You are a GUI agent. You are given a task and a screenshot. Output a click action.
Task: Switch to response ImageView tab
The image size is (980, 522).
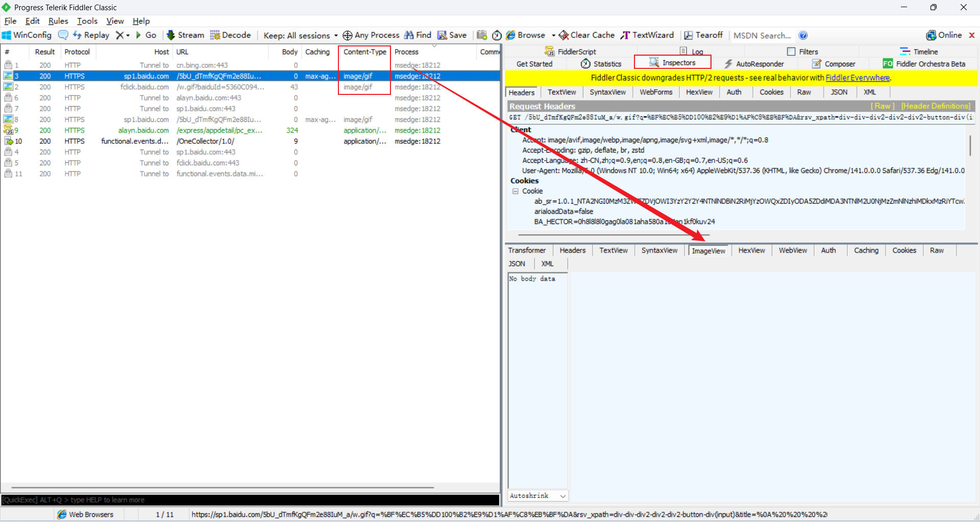[708, 251]
